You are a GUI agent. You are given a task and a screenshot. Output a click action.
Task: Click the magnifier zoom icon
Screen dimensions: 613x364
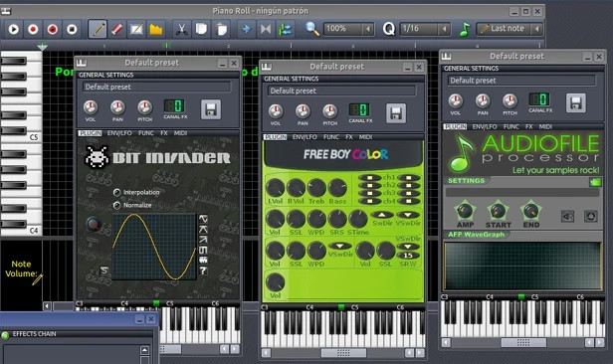point(312,29)
